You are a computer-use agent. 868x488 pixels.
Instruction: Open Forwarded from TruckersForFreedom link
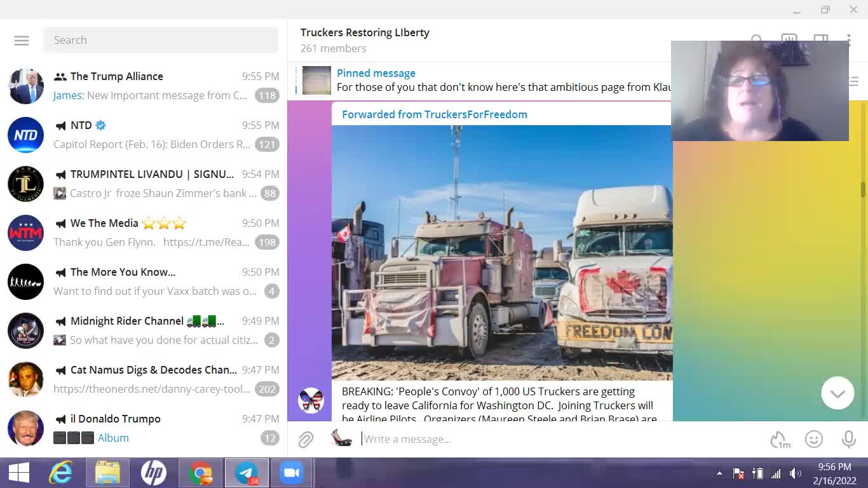tap(435, 114)
